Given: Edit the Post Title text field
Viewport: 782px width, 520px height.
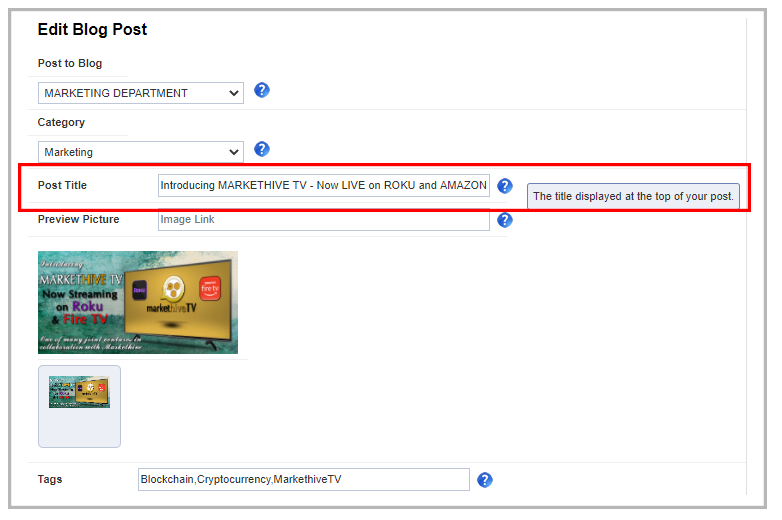Looking at the screenshot, I should click(324, 185).
